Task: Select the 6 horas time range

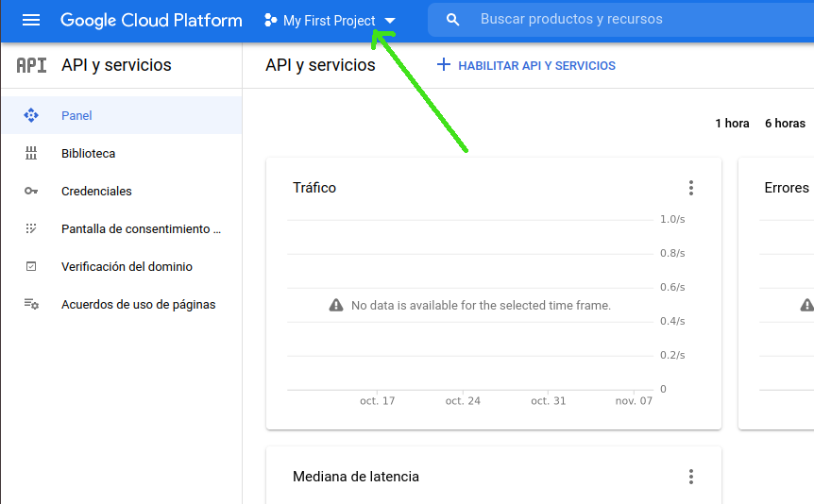Action: coord(785,123)
